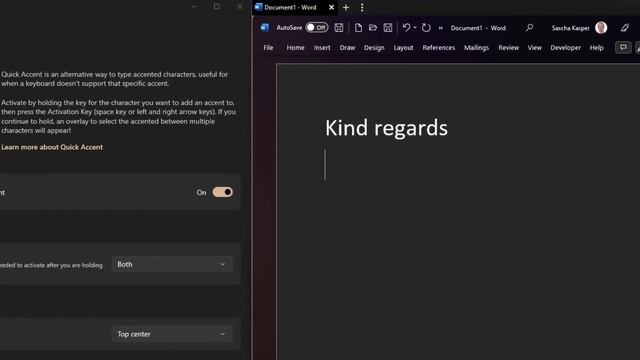Click Sascha Kasper profile picture
This screenshot has height=360, width=640.
click(x=601, y=27)
